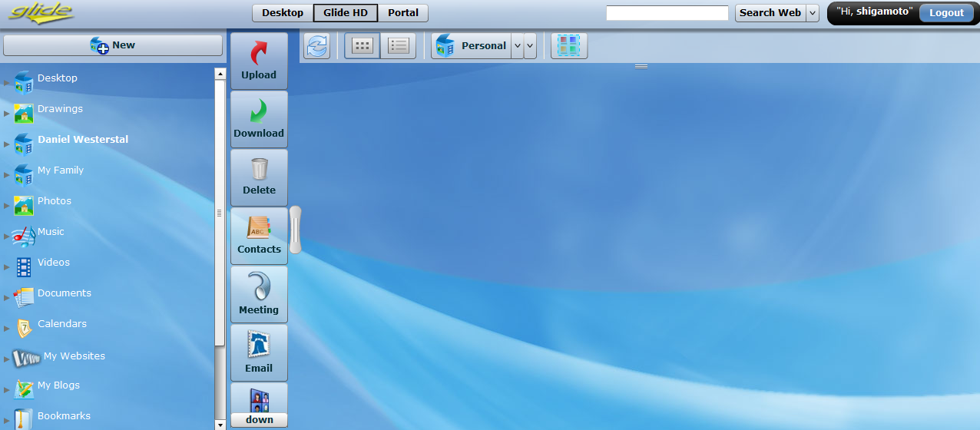This screenshot has width=980, height=430.
Task: Click the Videos filmstrip icon
Action: point(24,266)
